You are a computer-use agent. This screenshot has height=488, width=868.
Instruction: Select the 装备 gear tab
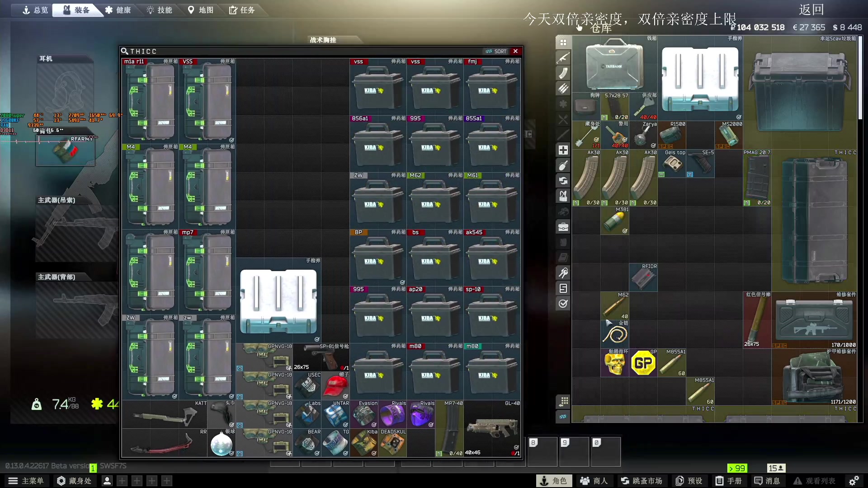pos(76,10)
